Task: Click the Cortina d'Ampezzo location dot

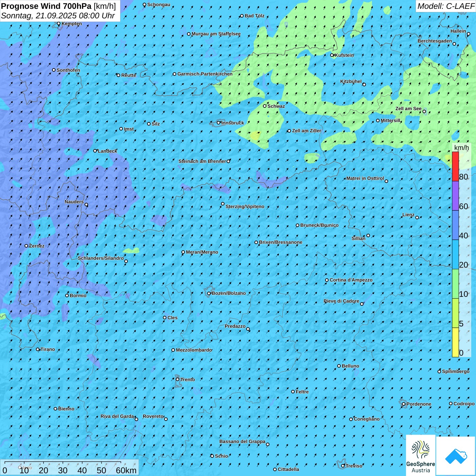Action: pyautogui.click(x=327, y=280)
